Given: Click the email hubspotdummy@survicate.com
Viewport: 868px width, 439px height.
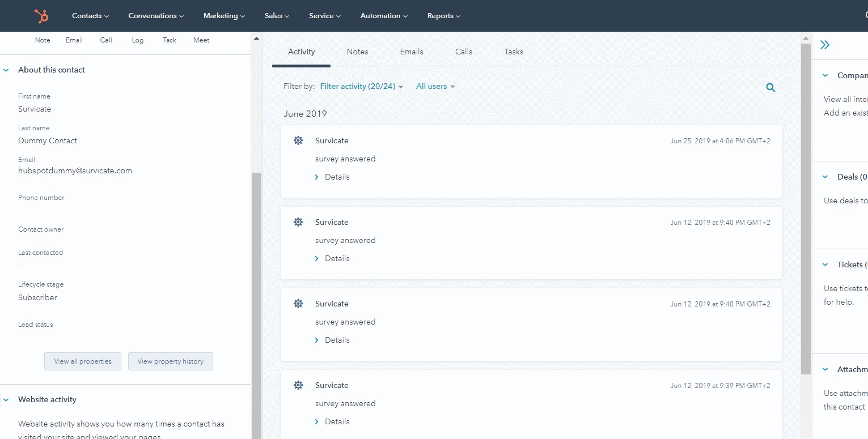Looking at the screenshot, I should [75, 171].
